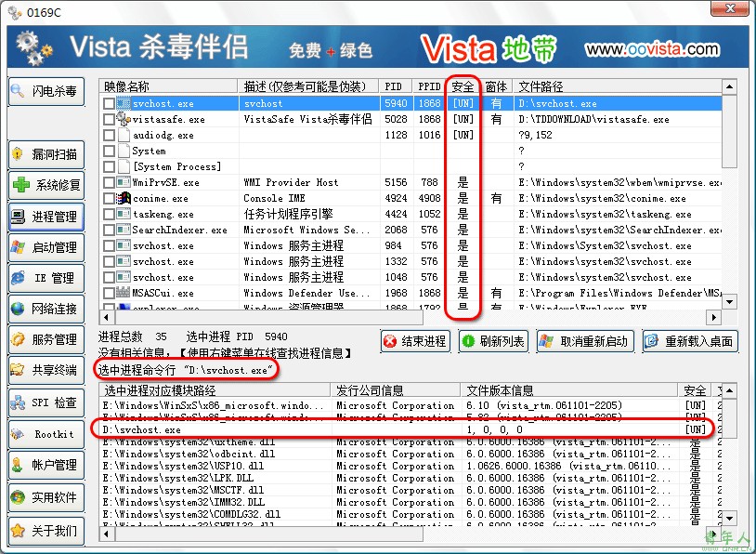Sort processes by 映像名称 column header
The height and width of the screenshot is (554, 756).
coord(168,86)
